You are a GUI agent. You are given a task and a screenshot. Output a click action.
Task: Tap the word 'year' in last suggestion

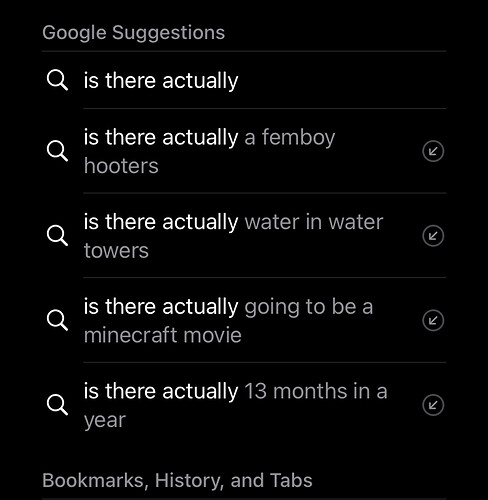tap(105, 421)
